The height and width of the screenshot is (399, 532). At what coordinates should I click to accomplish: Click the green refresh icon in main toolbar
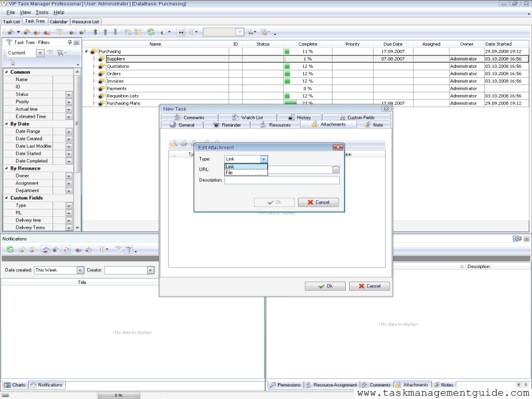coord(151,32)
